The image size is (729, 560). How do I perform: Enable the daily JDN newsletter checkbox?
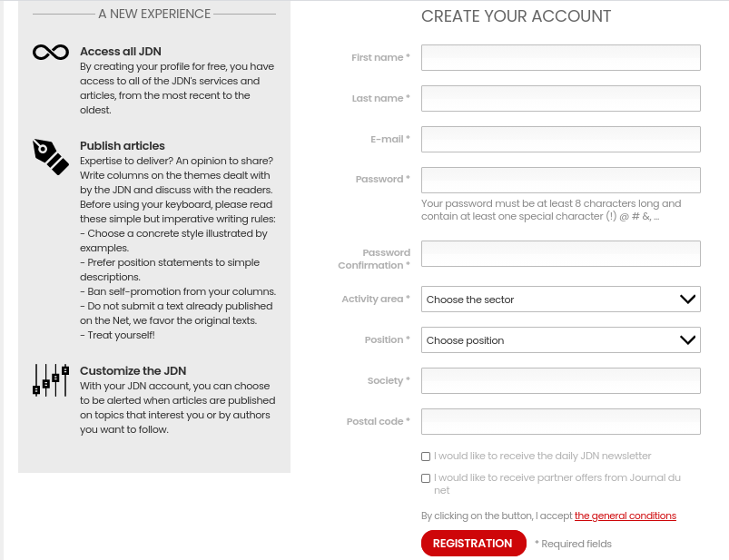pyautogui.click(x=425, y=456)
